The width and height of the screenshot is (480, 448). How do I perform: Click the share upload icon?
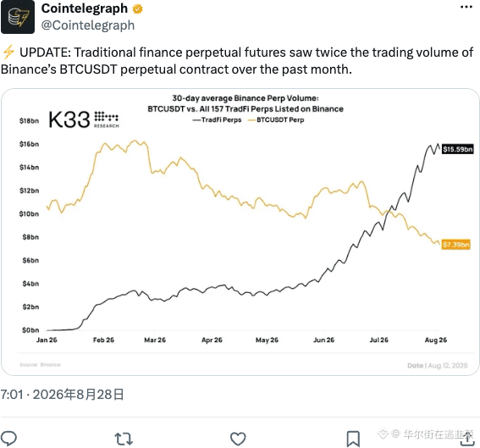[x=467, y=439]
